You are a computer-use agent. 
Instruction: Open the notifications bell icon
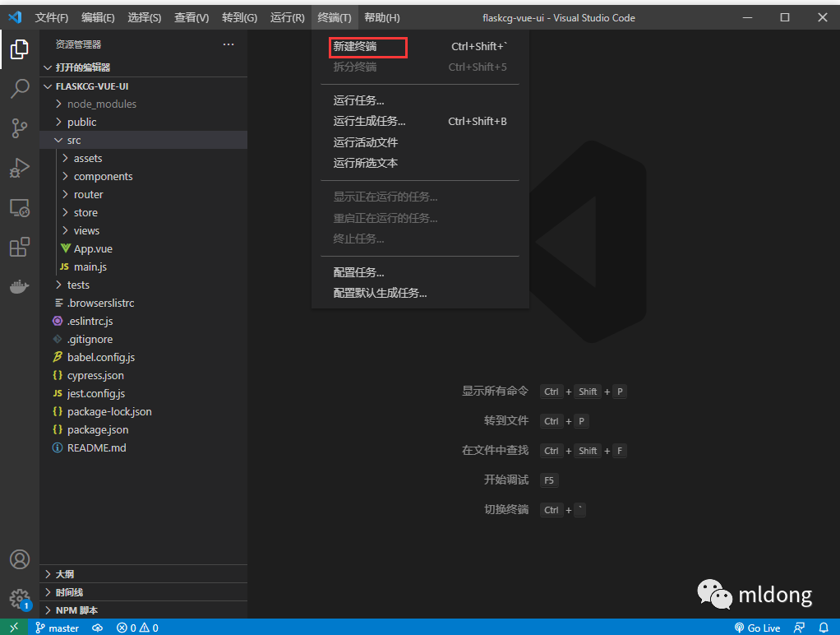click(x=824, y=627)
